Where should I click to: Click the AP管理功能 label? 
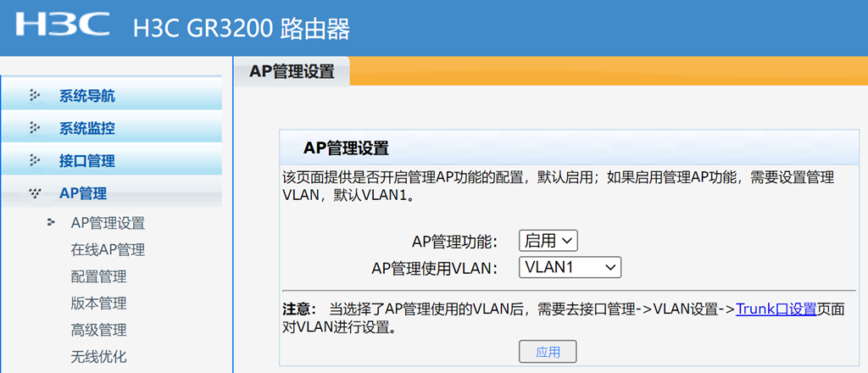pos(454,242)
